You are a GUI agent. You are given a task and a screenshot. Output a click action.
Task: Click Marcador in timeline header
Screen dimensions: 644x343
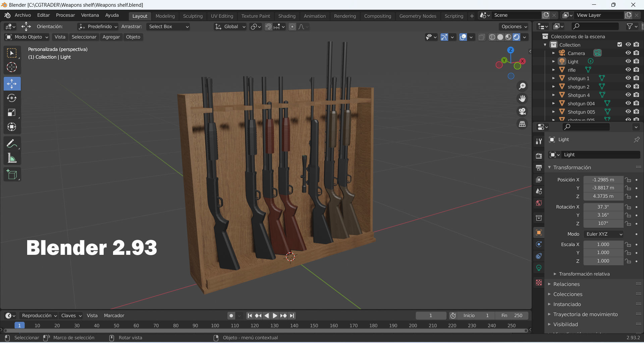click(114, 316)
